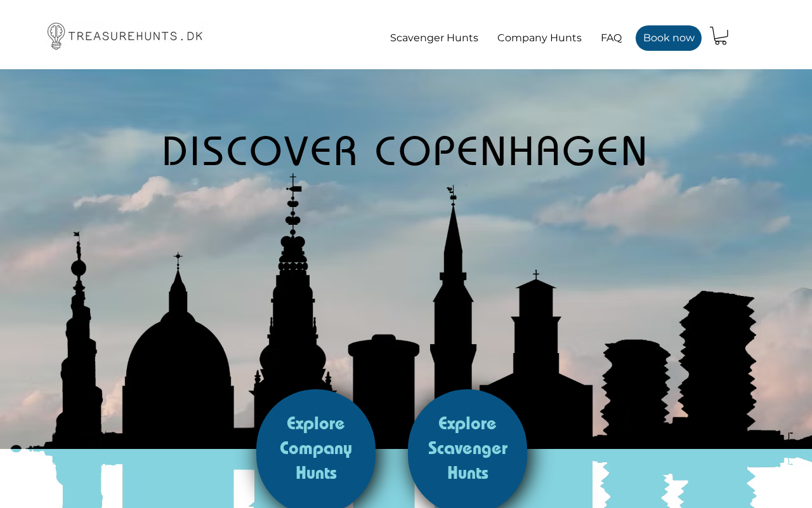
Task: Click the spiral spire tower on far left
Action: click(x=78, y=343)
